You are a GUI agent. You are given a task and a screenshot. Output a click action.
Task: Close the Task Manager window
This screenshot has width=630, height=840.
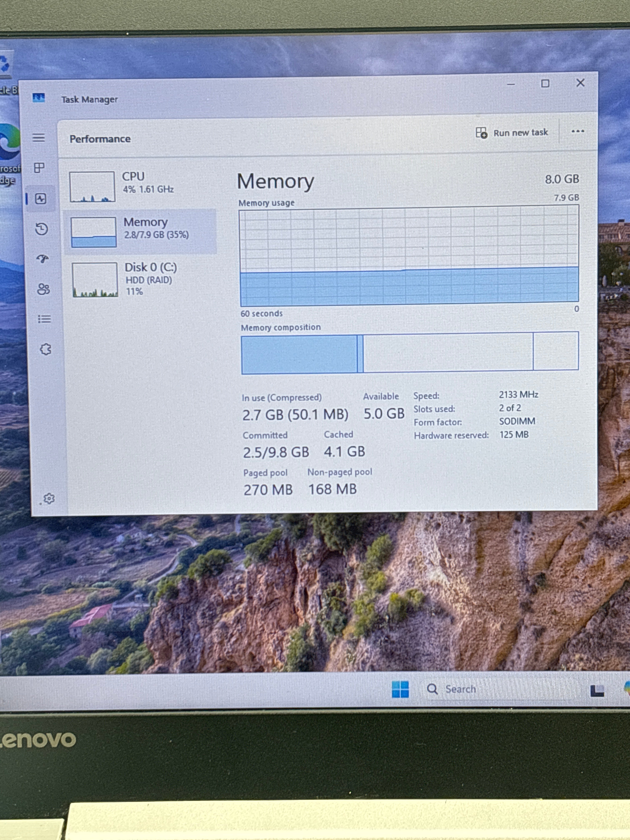[580, 82]
